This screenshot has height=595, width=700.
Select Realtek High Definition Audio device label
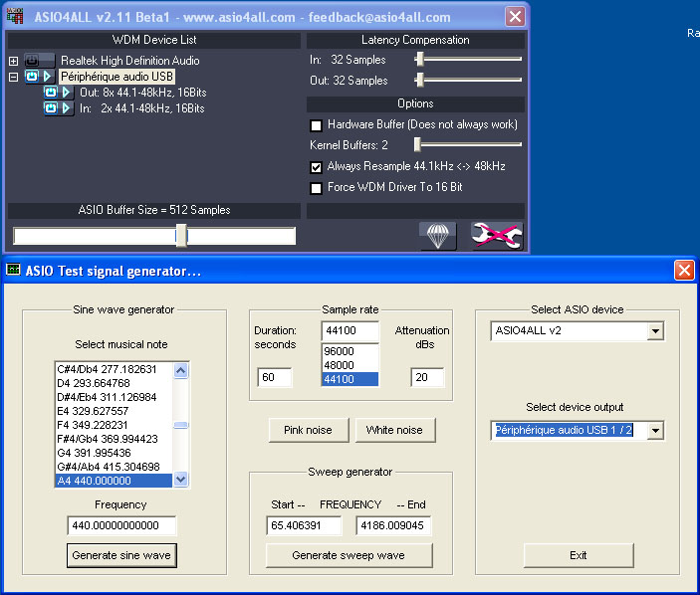pyautogui.click(x=129, y=61)
